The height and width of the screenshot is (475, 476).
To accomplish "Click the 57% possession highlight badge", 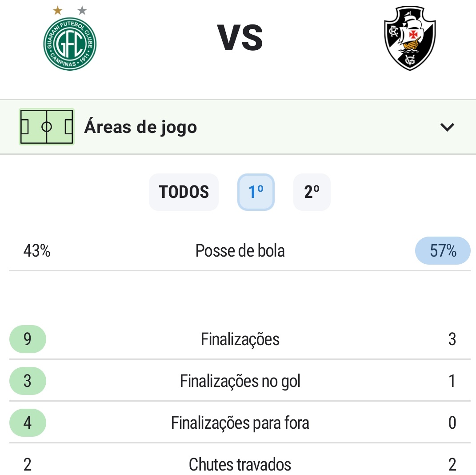I will pyautogui.click(x=443, y=251).
